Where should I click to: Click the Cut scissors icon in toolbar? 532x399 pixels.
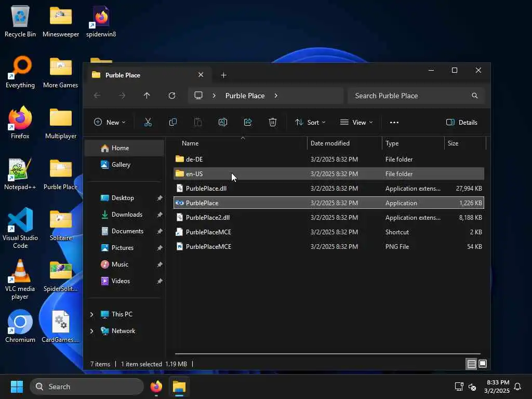[148, 123]
